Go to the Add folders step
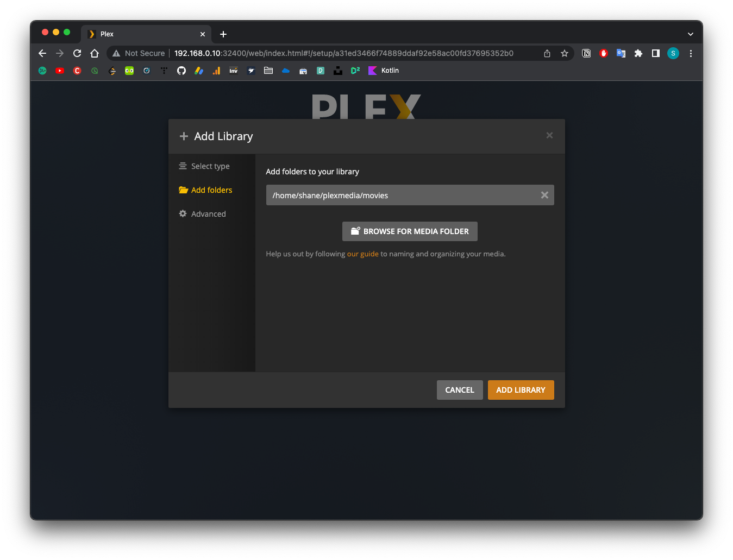This screenshot has width=733, height=560. 205,190
